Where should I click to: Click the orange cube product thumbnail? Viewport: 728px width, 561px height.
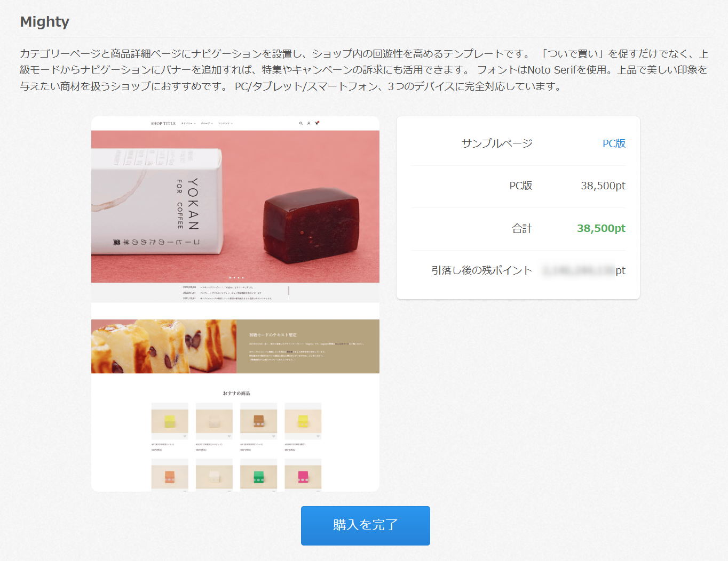point(170,475)
